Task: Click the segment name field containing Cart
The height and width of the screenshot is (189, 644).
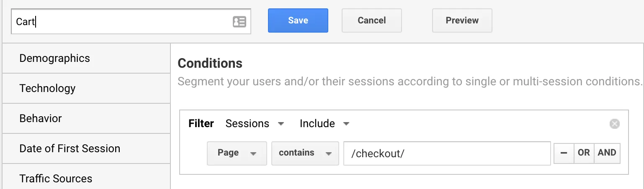Action: tap(131, 22)
